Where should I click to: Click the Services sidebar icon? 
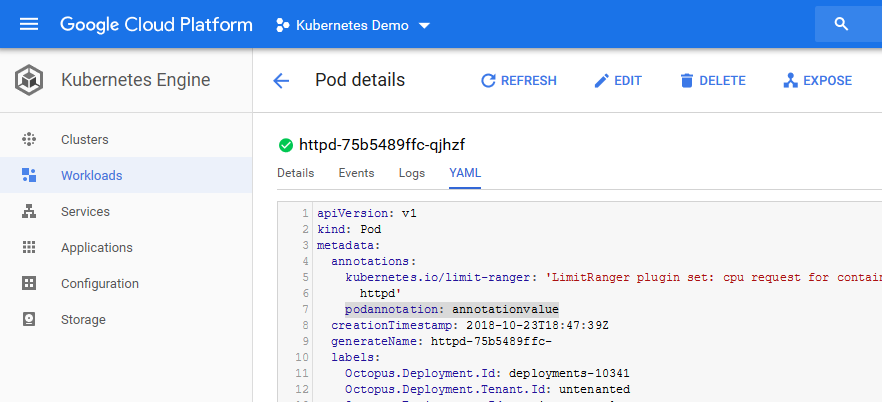[29, 212]
